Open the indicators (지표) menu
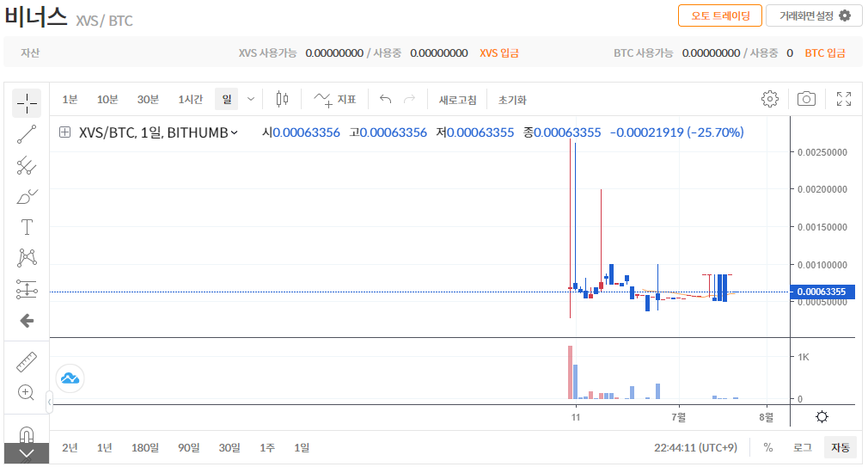Image resolution: width=868 pixels, height=467 pixels. tap(335, 99)
